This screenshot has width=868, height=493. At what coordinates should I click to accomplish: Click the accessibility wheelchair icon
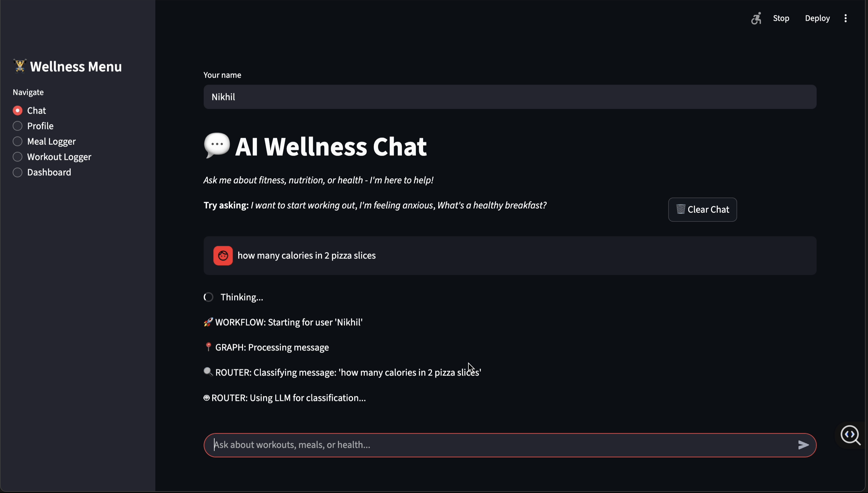point(756,18)
